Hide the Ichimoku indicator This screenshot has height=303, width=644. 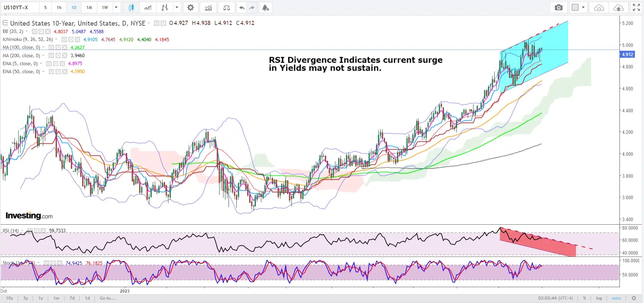click(64, 40)
